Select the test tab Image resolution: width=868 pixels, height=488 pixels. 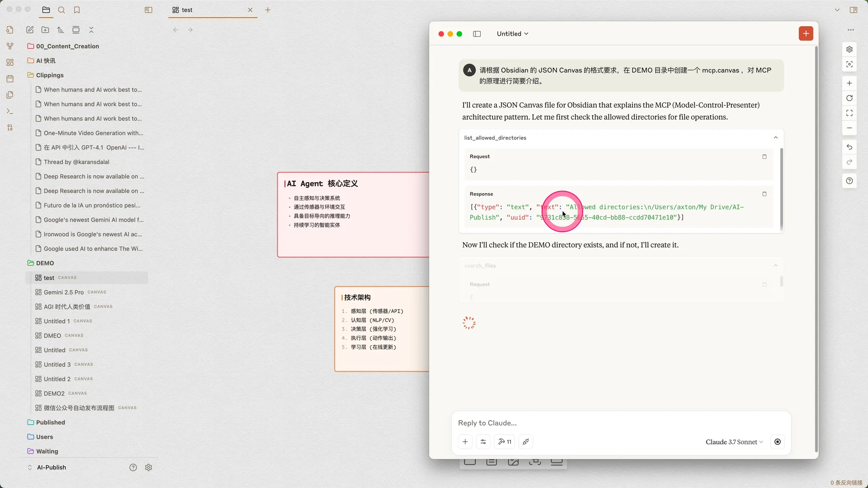(187, 10)
